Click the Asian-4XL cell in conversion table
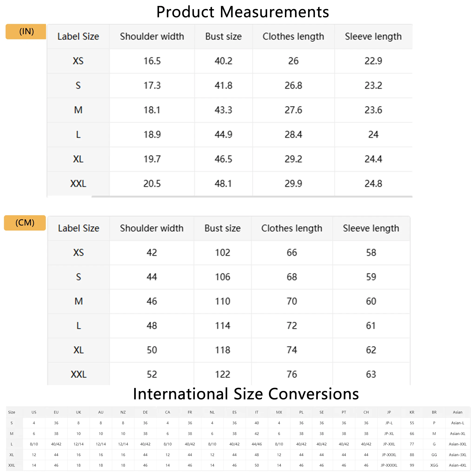This screenshot has width=476, height=476. [x=457, y=465]
